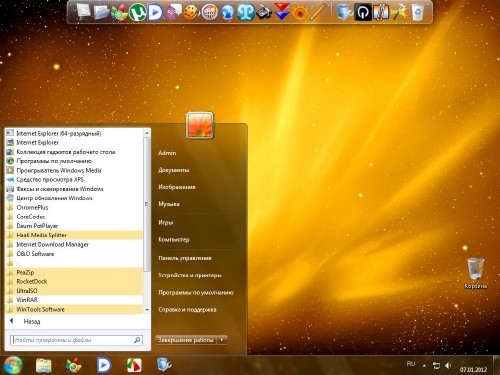Click programs list scrollbar down arrow
The width and height of the screenshot is (500, 375).
(147, 310)
